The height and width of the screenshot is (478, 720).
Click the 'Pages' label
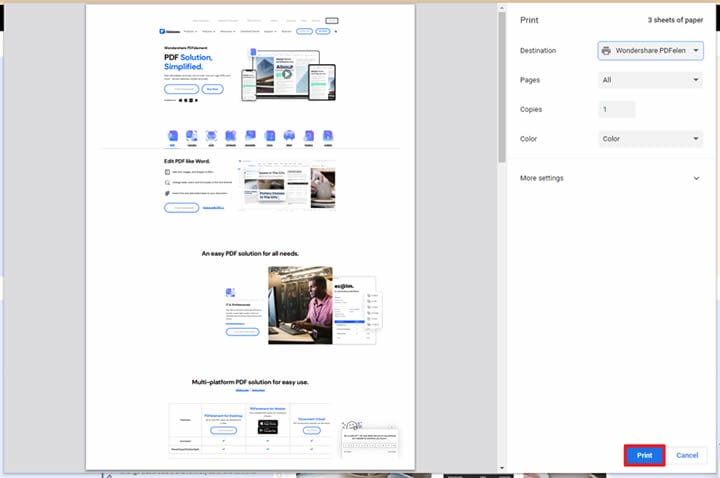529,80
